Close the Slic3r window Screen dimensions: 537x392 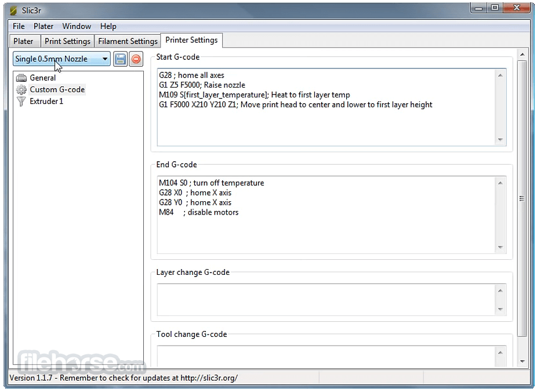point(517,8)
